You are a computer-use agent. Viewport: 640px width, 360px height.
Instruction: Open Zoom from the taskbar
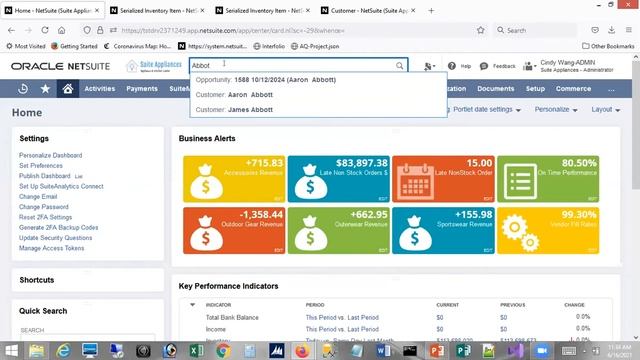pos(541,351)
